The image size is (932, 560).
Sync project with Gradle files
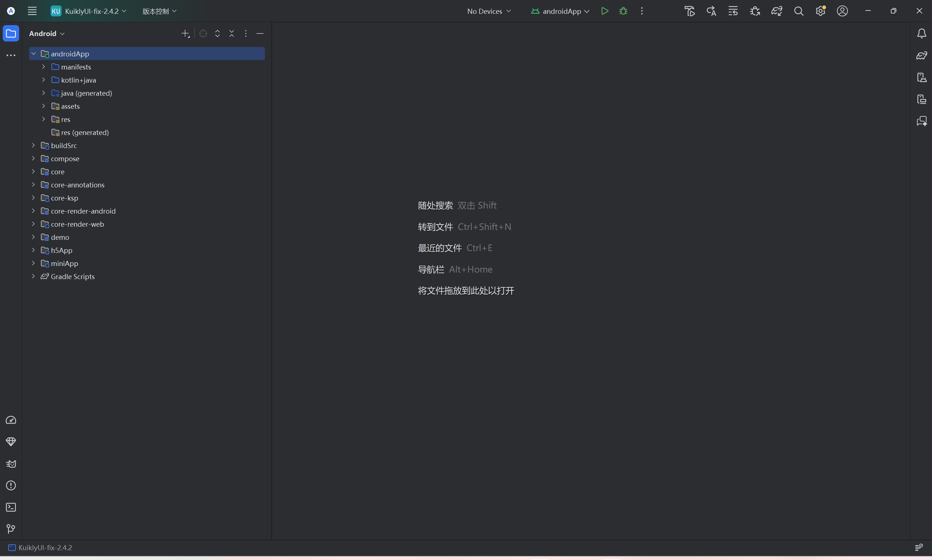[x=776, y=11]
